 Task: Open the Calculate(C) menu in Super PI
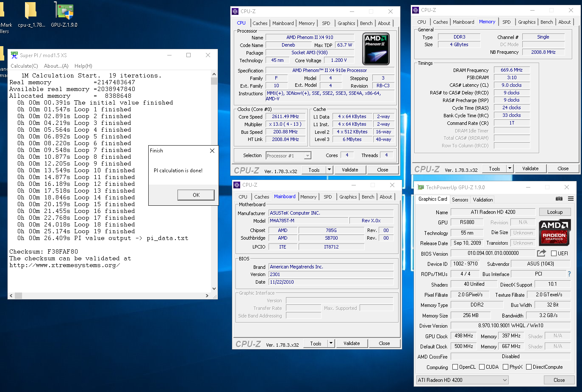24,66
